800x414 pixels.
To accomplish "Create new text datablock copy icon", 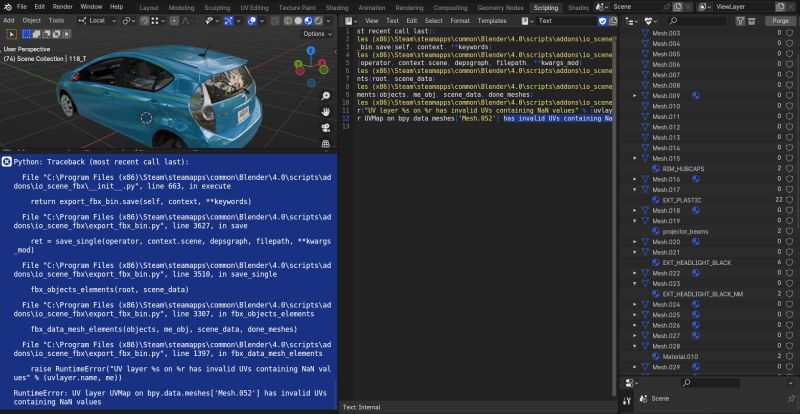I will [613, 21].
